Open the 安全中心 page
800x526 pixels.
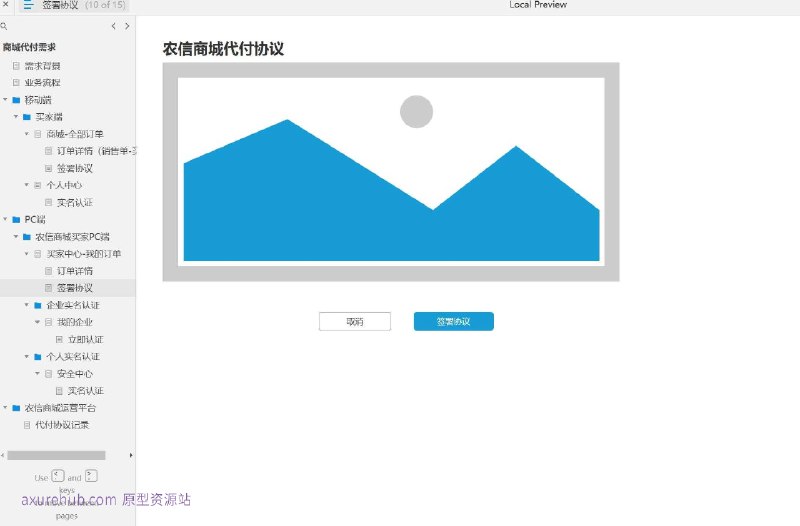click(74, 374)
